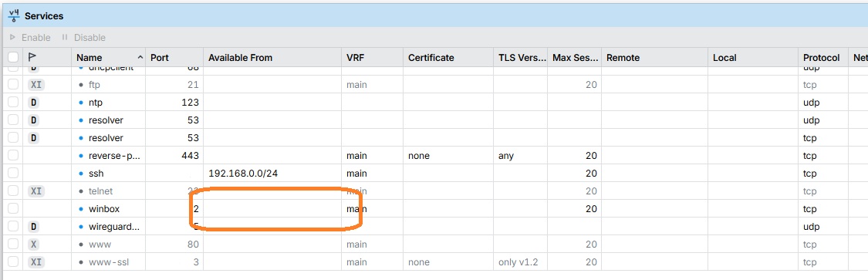Click the Max Sessions column header

(x=575, y=58)
